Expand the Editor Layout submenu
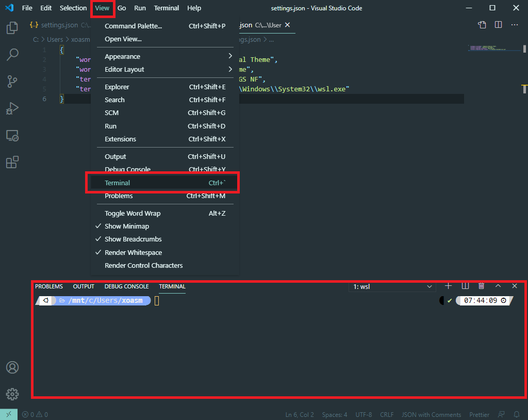This screenshot has width=528, height=420. point(165,69)
